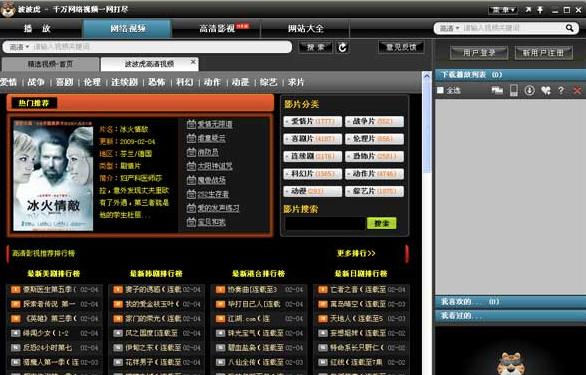Click the 新用户注册 button
Screen dimensions: 586x375
[543, 53]
